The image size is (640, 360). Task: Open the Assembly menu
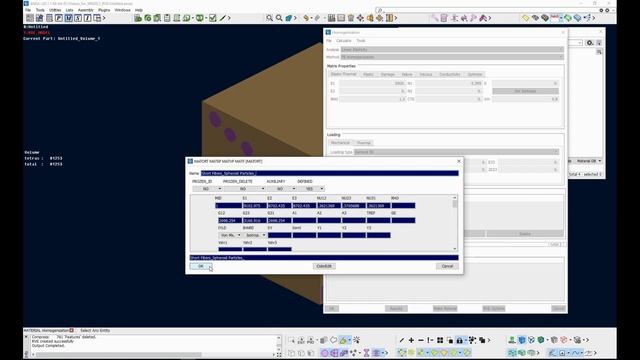click(86, 10)
